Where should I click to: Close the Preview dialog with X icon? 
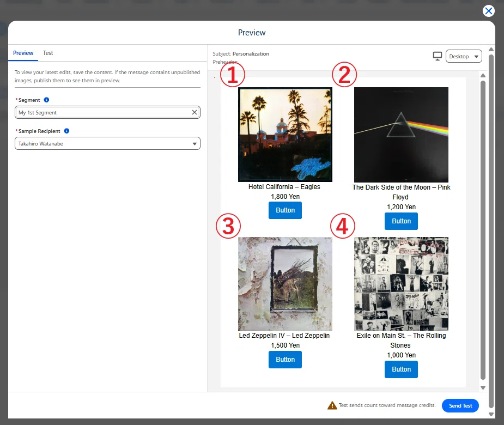pyautogui.click(x=488, y=11)
